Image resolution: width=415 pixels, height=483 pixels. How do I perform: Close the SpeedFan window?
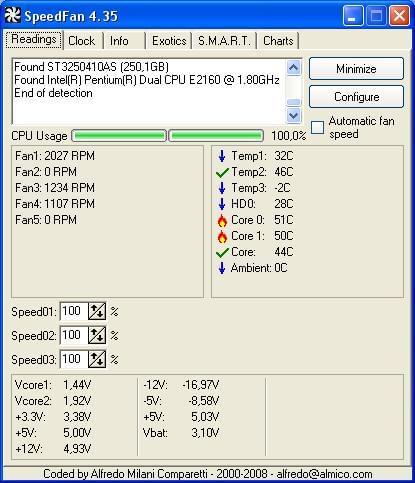399,15
